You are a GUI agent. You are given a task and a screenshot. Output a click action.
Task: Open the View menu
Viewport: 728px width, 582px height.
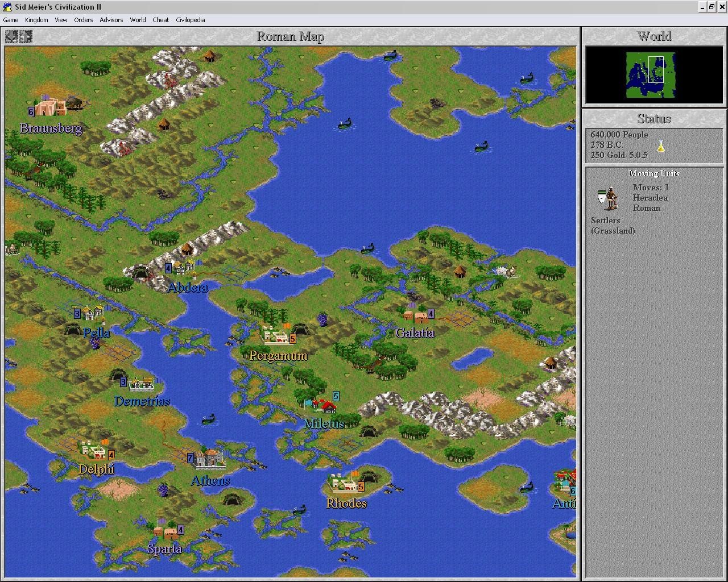click(61, 20)
